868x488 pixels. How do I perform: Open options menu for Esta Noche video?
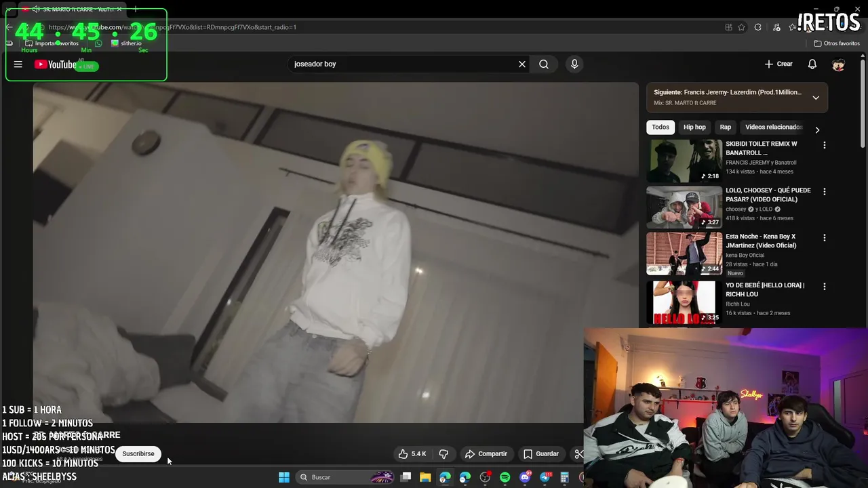825,238
